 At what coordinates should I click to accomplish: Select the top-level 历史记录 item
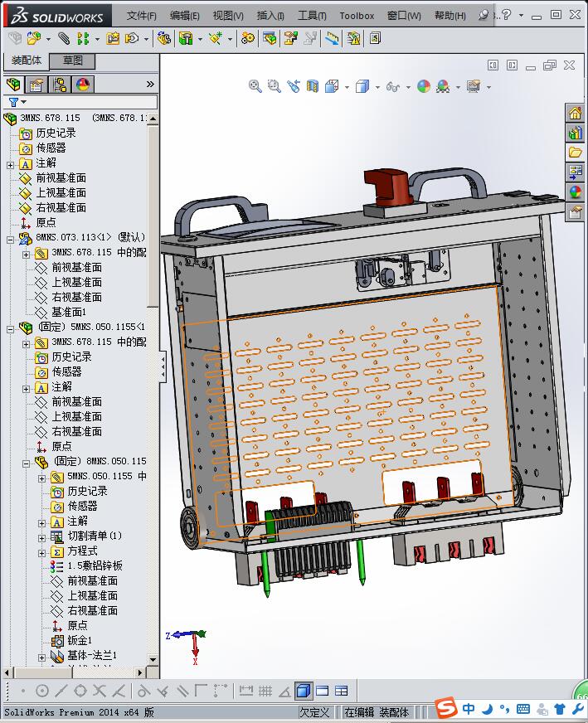click(56, 133)
